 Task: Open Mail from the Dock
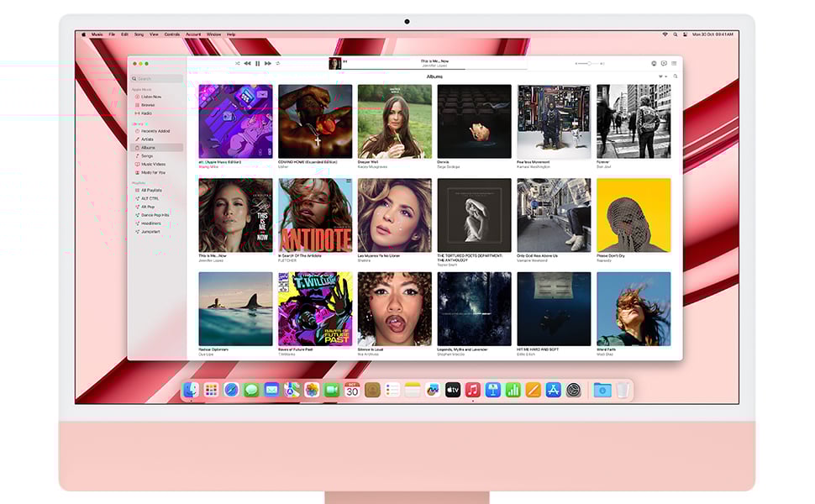click(271, 390)
